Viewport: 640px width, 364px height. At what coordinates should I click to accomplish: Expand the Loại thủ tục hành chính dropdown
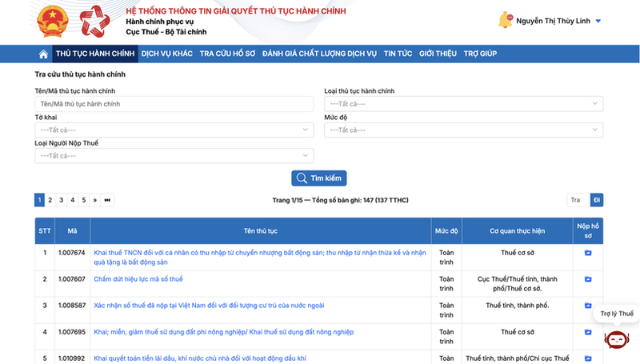(464, 104)
